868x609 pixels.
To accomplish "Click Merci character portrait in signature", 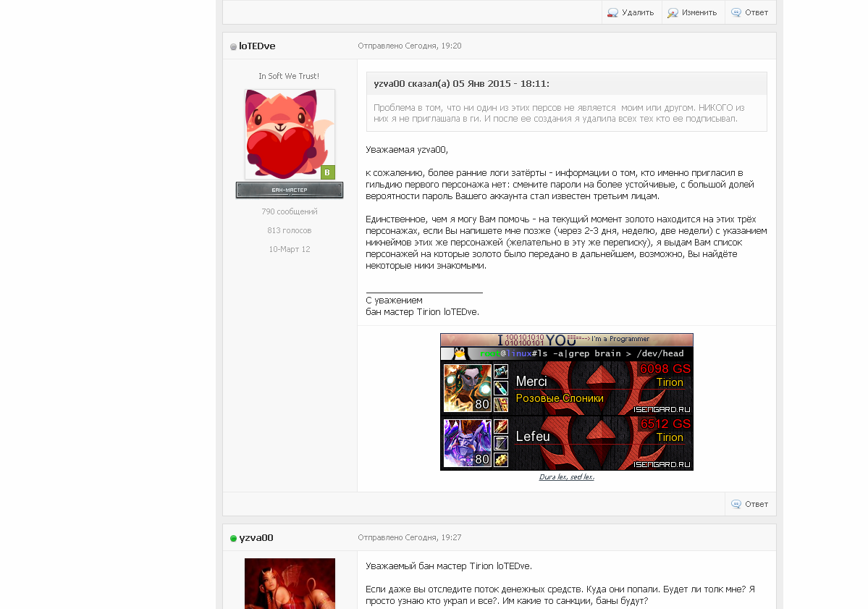I will [x=468, y=387].
